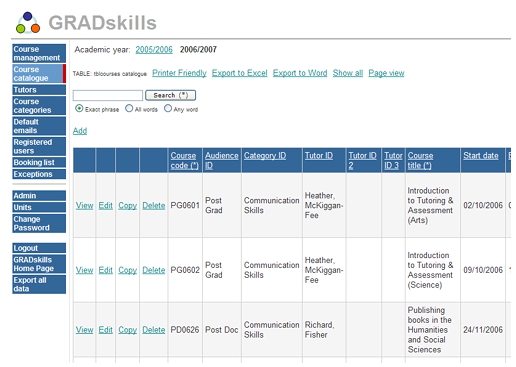This screenshot has width=516, height=367.
Task: Click the Add link
Action: point(80,131)
